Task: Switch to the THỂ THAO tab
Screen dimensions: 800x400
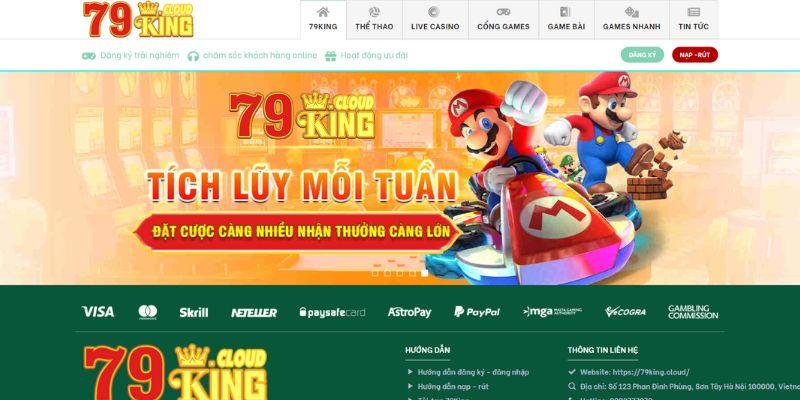Action: [374, 20]
